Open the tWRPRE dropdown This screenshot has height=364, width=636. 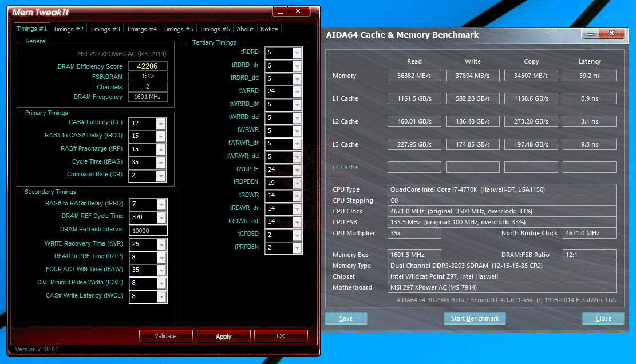coord(297,170)
